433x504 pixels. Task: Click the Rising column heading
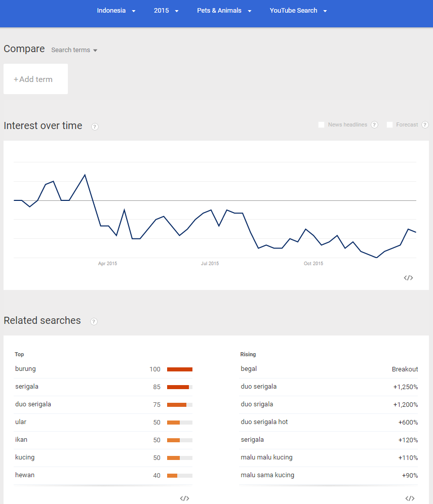pyautogui.click(x=248, y=354)
